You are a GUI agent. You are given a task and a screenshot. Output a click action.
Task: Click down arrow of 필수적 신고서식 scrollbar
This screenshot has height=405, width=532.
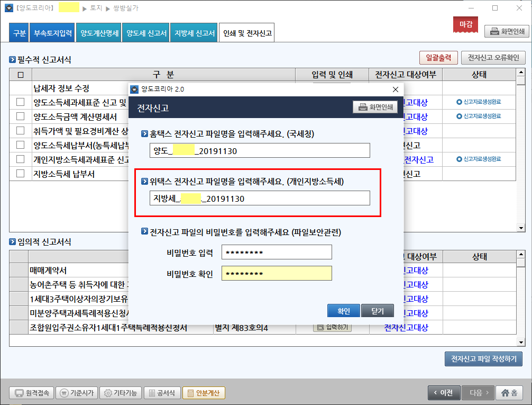521,228
